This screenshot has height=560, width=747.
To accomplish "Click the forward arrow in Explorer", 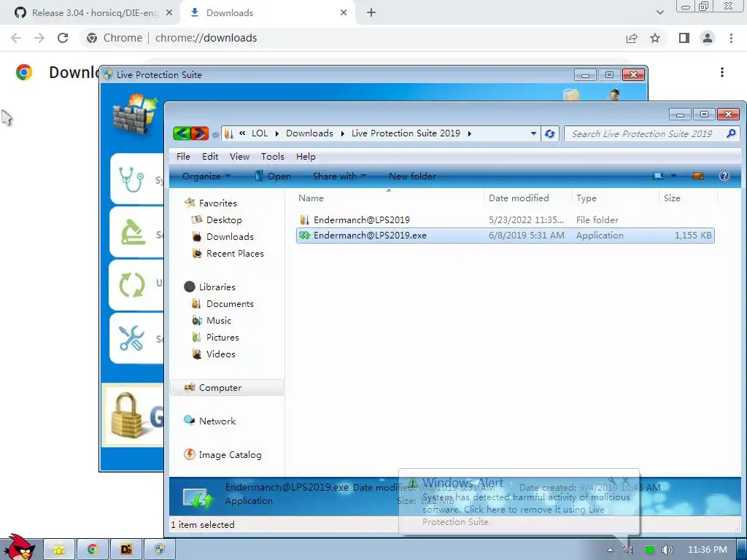I will pos(200,133).
